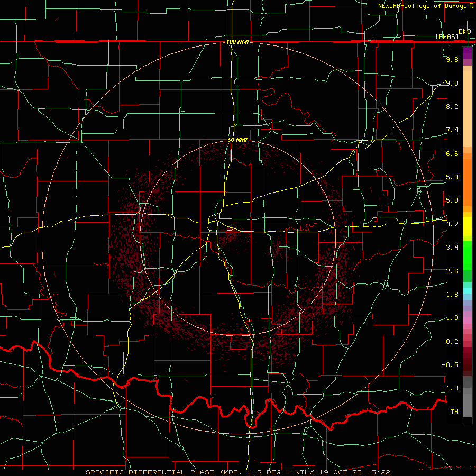476x476 pixels.
Task: Select the 1.8 scale value
Action: pyautogui.click(x=452, y=295)
